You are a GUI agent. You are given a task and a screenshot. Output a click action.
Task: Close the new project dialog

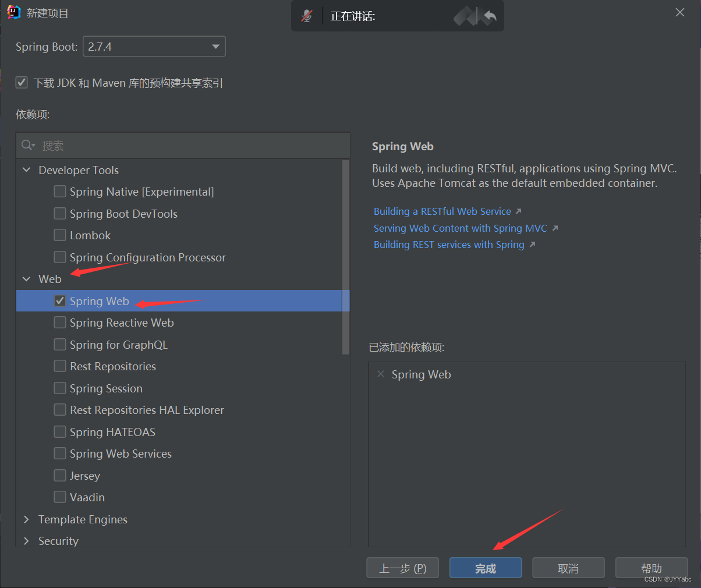[679, 12]
